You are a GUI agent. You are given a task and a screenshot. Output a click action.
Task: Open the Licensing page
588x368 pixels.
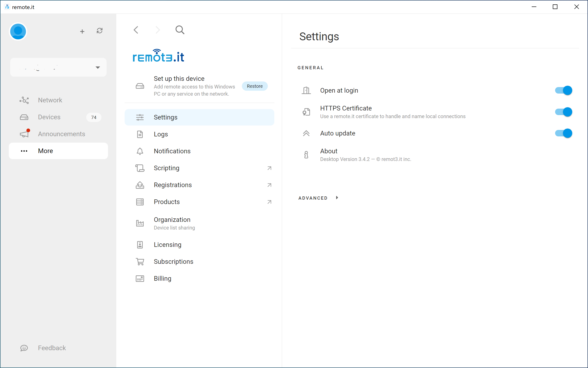coord(199,245)
